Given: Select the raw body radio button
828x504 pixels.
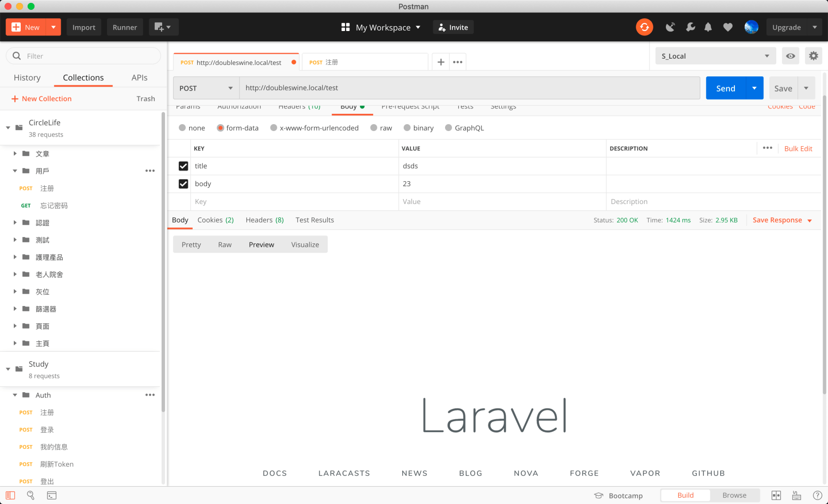Looking at the screenshot, I should click(374, 128).
